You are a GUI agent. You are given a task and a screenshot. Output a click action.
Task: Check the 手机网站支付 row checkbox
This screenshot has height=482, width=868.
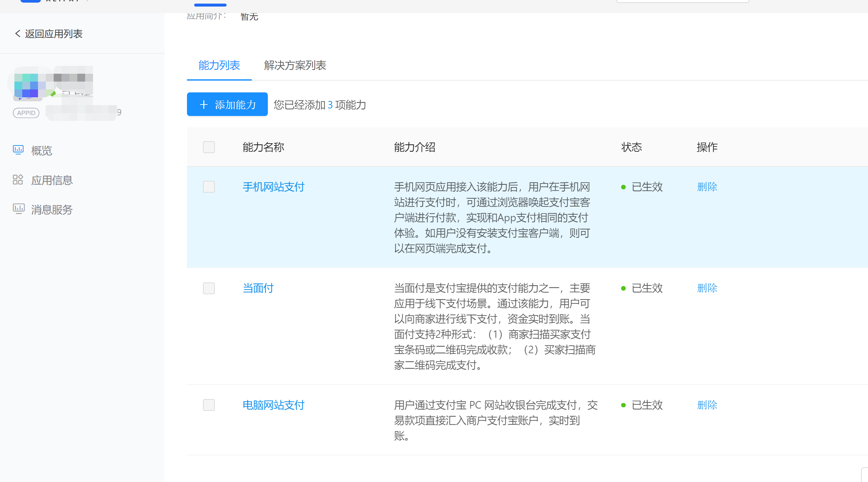pos(209,186)
